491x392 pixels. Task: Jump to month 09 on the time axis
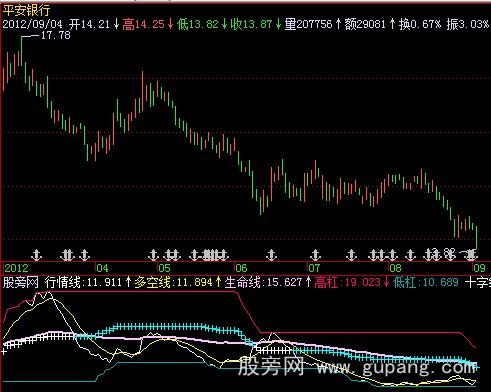(479, 268)
